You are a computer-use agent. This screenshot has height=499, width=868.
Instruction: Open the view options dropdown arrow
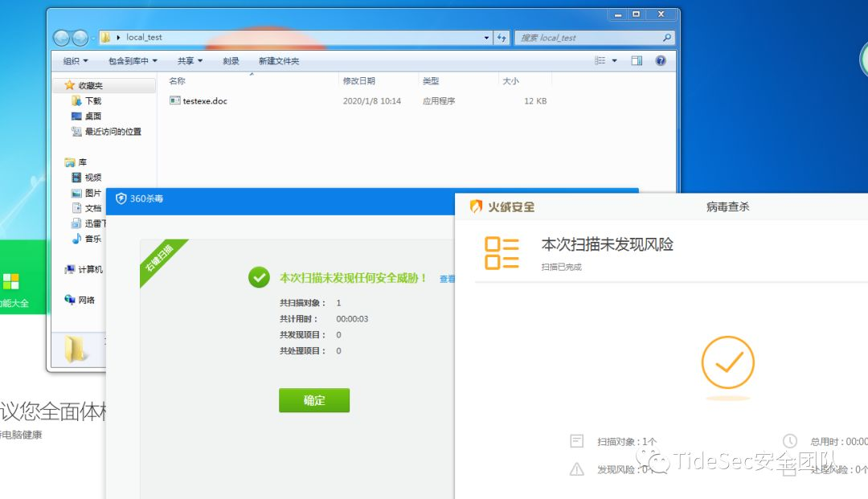pos(615,61)
